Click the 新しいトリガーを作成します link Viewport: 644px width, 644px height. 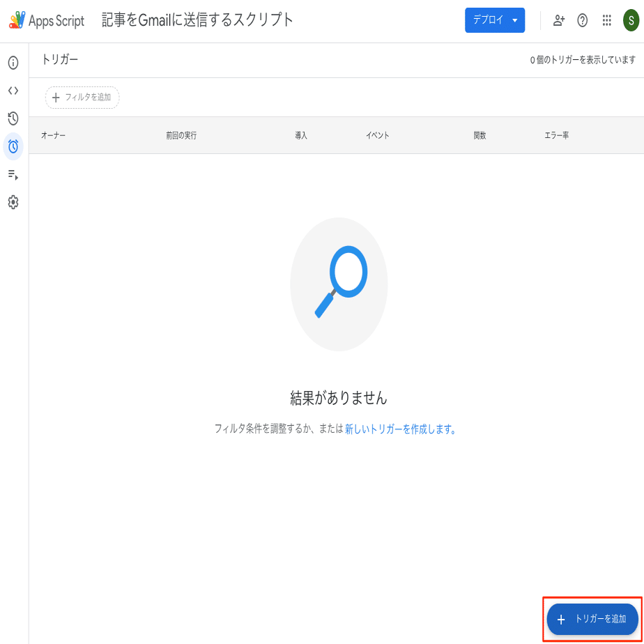[x=401, y=429]
